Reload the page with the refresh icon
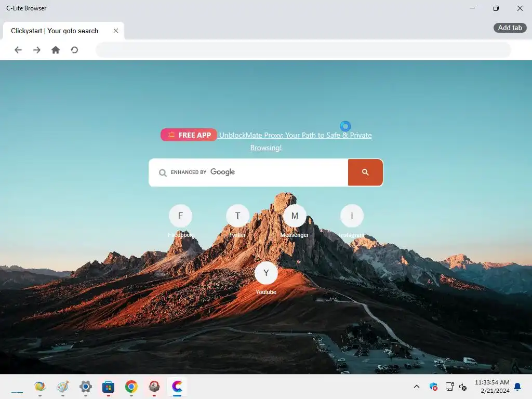Image resolution: width=532 pixels, height=399 pixels. pos(74,50)
